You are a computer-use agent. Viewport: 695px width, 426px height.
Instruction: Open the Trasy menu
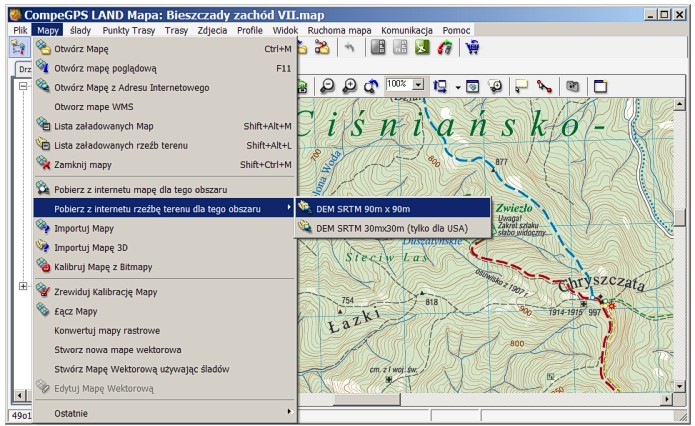(176, 30)
